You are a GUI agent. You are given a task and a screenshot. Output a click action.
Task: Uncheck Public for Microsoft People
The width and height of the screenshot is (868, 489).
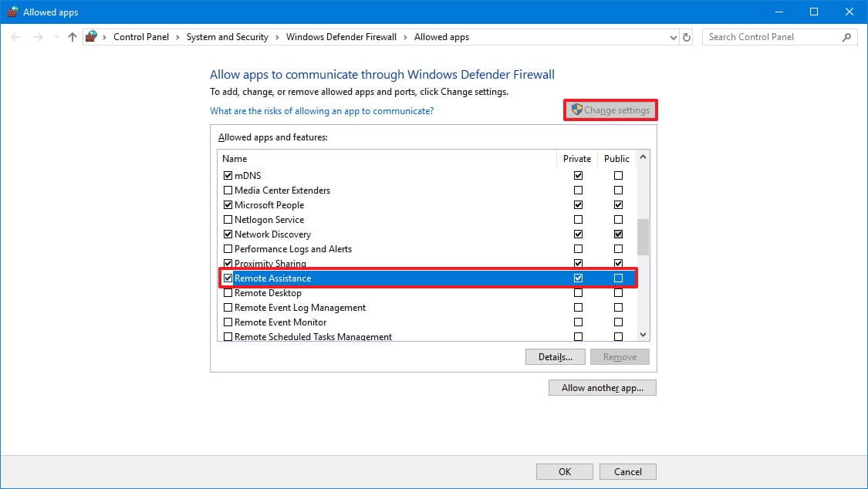(x=618, y=204)
